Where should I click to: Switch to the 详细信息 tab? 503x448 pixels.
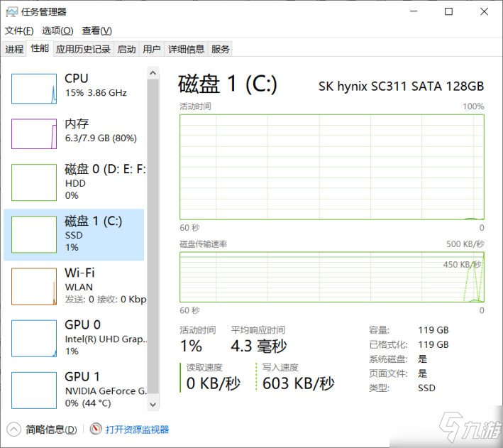186,49
